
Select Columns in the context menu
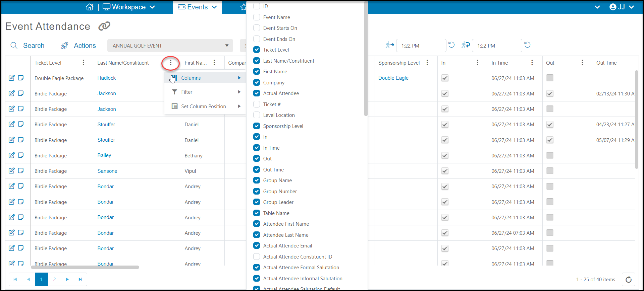(205, 78)
